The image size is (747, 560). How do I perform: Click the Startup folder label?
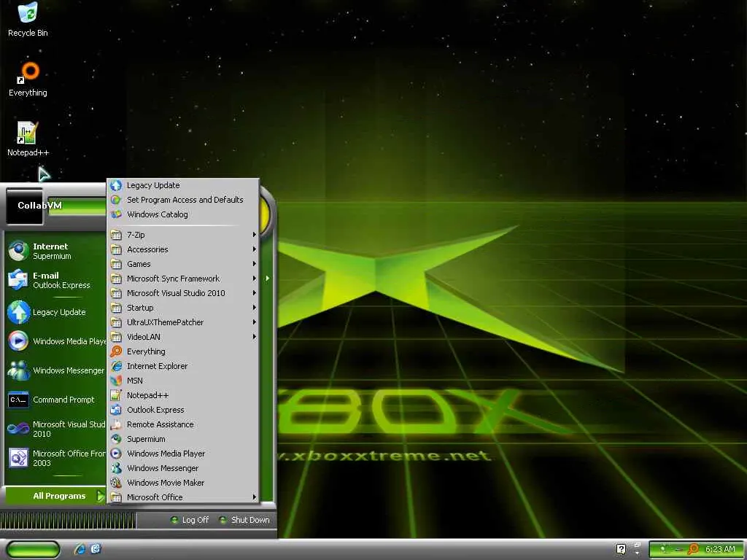(x=140, y=308)
